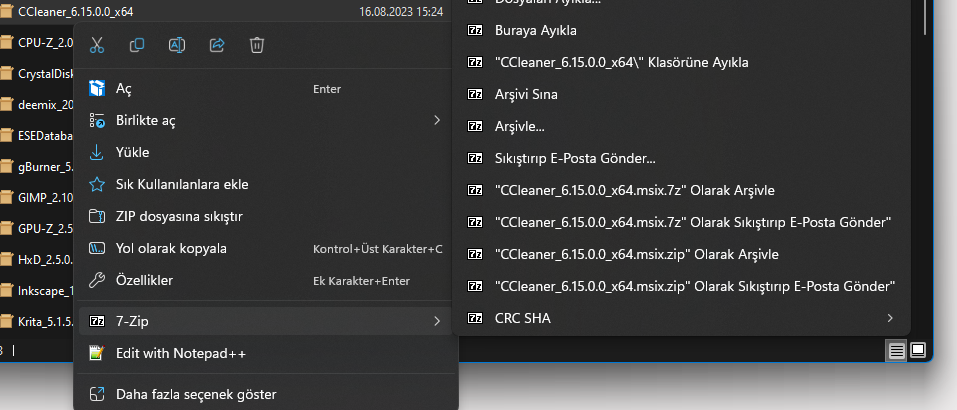Click the icon beside Birlikte aç

tap(97, 121)
